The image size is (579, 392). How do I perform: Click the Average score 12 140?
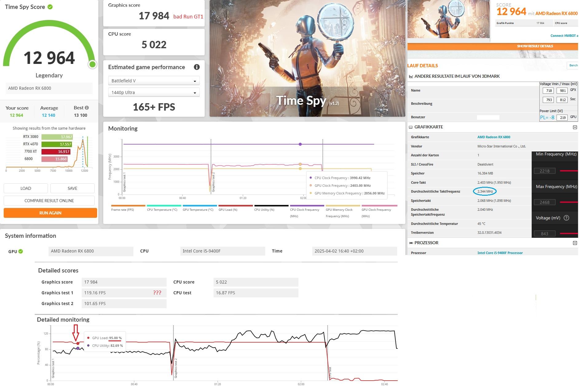tap(49, 115)
